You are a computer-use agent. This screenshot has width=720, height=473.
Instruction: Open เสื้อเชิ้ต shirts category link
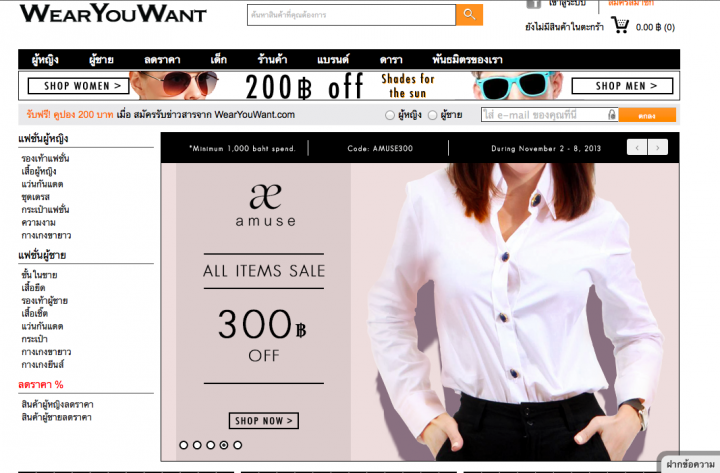click(x=34, y=313)
